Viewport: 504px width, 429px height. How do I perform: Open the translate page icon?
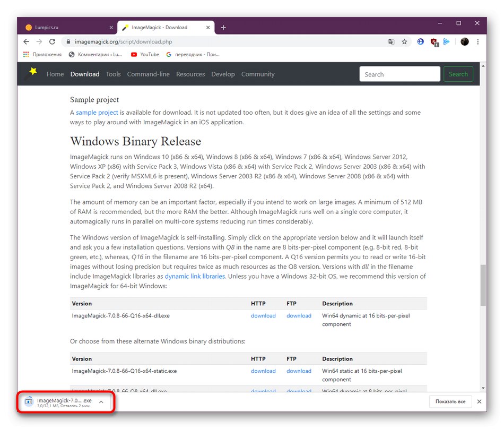(x=391, y=41)
